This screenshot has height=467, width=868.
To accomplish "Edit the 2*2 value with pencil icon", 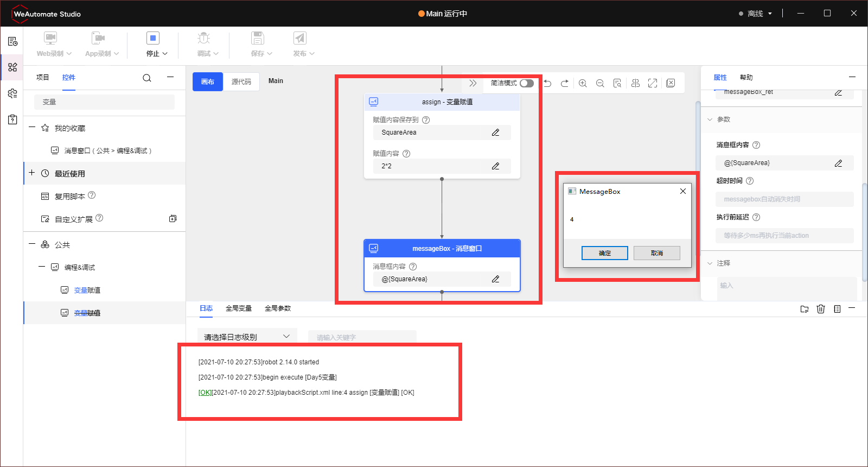I will 495,166.
